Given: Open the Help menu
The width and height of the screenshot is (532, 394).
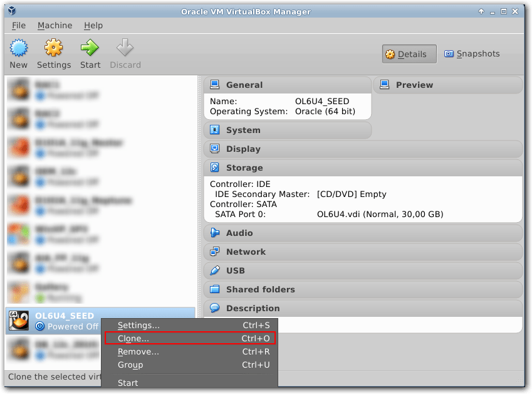Looking at the screenshot, I should pos(93,25).
